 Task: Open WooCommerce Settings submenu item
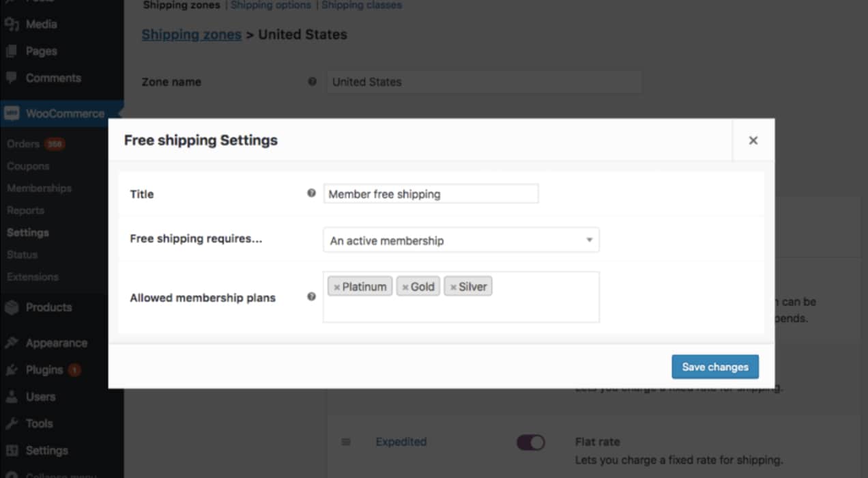tap(28, 232)
